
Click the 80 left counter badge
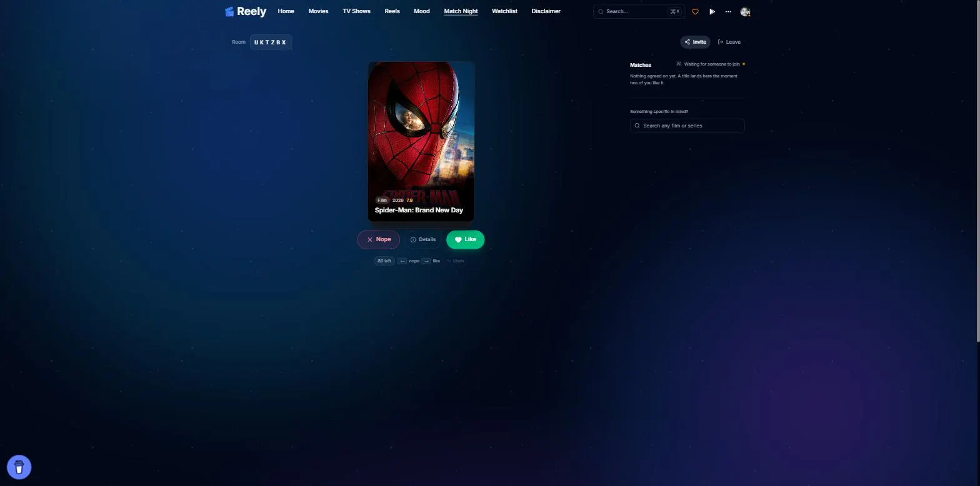384,260
